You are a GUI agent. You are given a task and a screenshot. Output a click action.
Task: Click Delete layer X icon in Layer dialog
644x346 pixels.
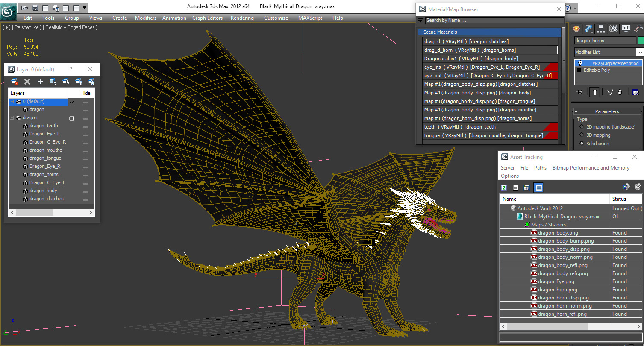click(x=27, y=81)
